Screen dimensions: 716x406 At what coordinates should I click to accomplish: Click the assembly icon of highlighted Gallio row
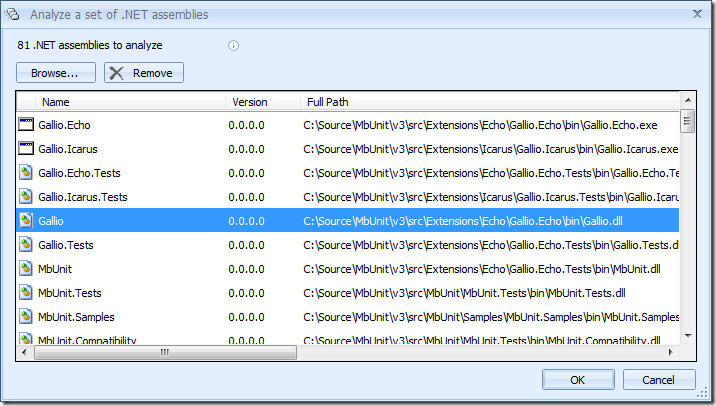[x=26, y=221]
